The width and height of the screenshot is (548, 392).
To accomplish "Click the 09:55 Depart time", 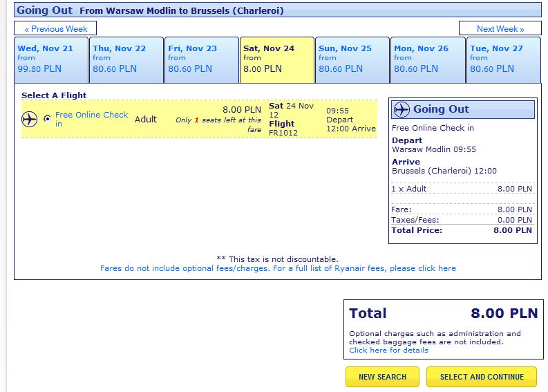I will click(x=339, y=115).
